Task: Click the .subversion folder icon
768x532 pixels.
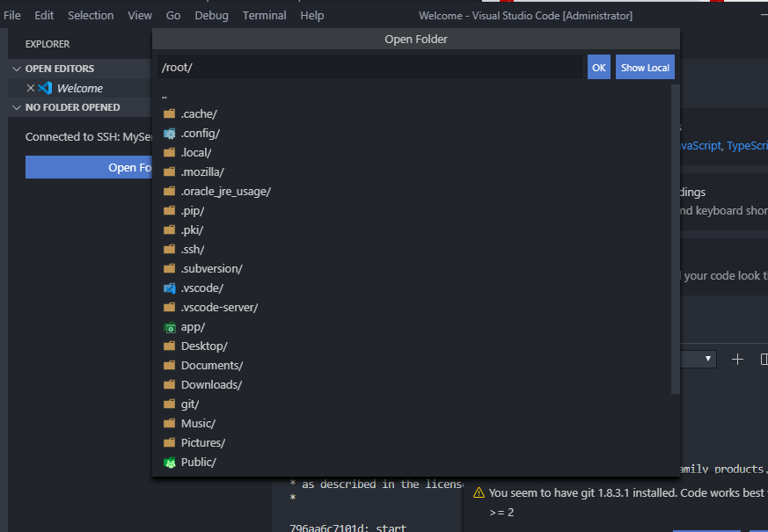Action: coord(170,269)
